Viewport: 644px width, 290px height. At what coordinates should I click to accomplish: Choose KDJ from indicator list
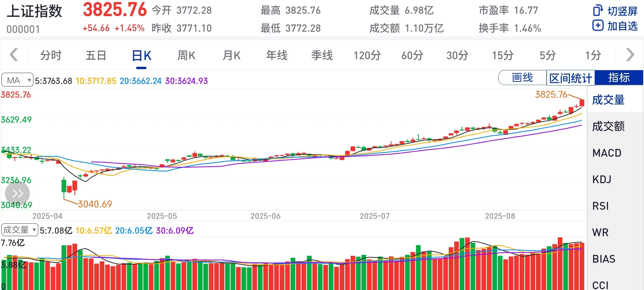point(602,180)
